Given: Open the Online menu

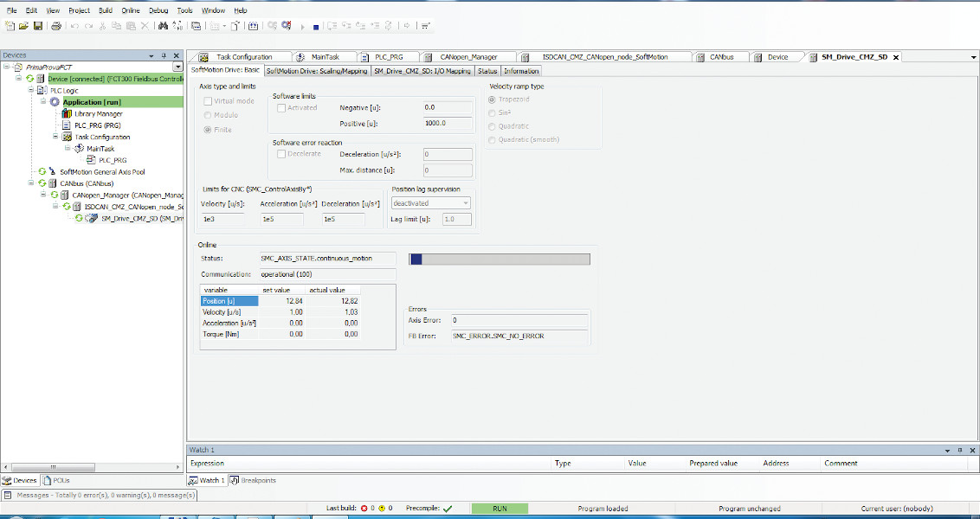Looking at the screenshot, I should click(x=130, y=10).
